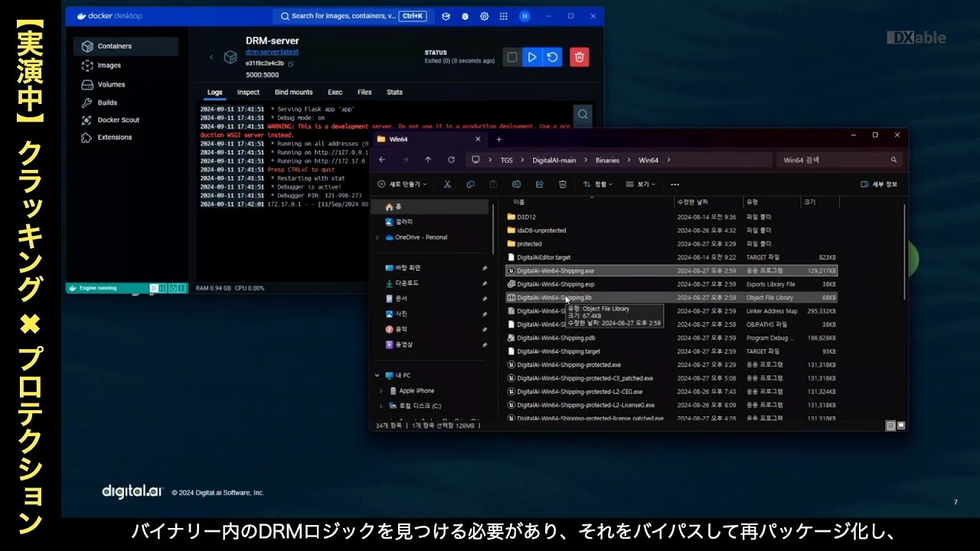Click the Win64 검색 search box
This screenshot has width=980, height=551.
tap(839, 160)
